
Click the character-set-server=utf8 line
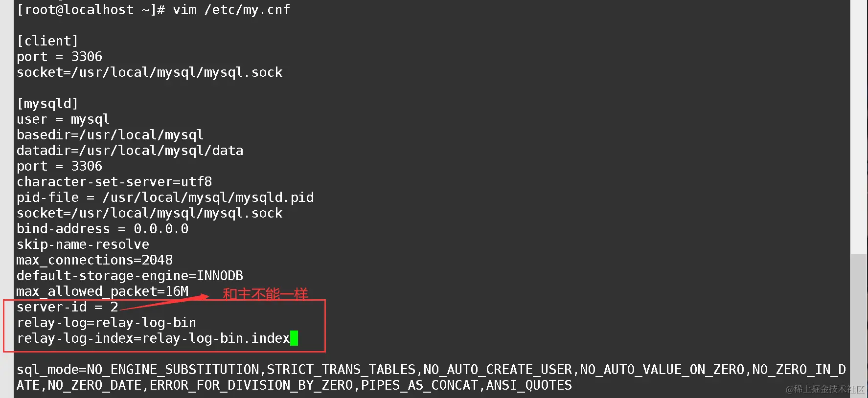coord(114,182)
